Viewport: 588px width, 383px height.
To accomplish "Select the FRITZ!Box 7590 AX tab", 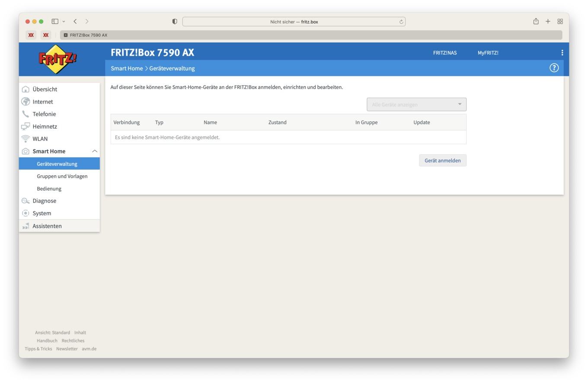I will coord(311,35).
